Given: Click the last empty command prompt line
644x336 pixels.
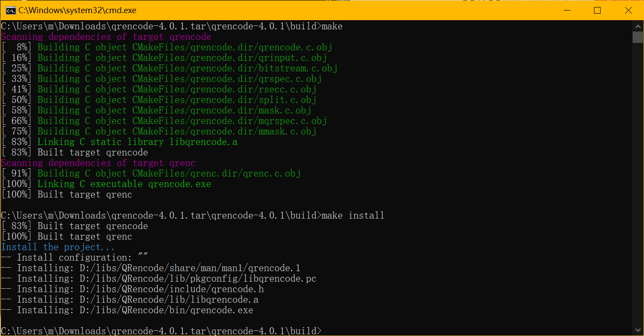Looking at the screenshot, I should (x=161, y=331).
